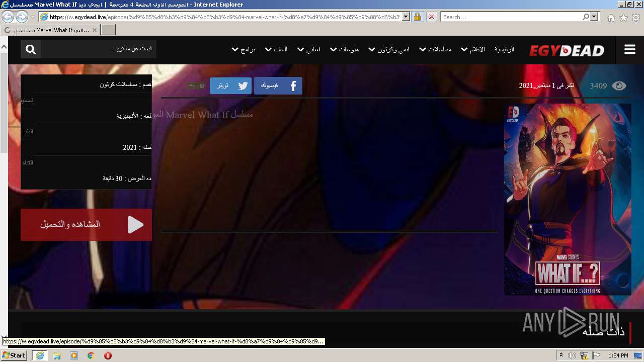Click the network tray icon

coord(584,355)
